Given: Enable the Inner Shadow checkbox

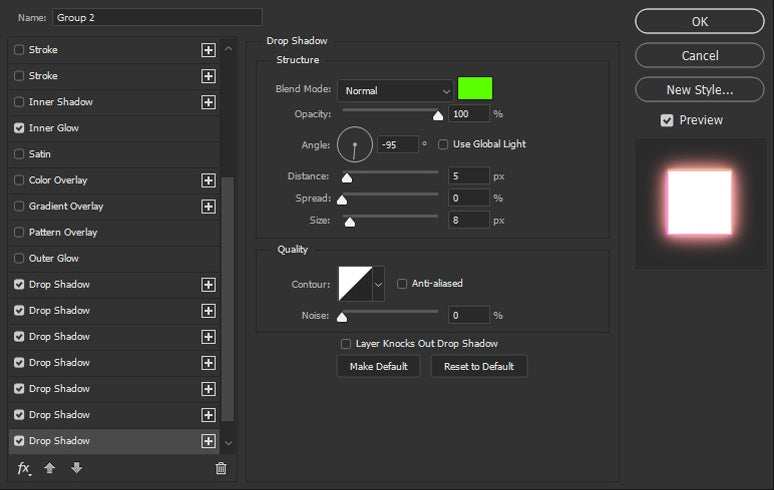Looking at the screenshot, I should 19,102.
